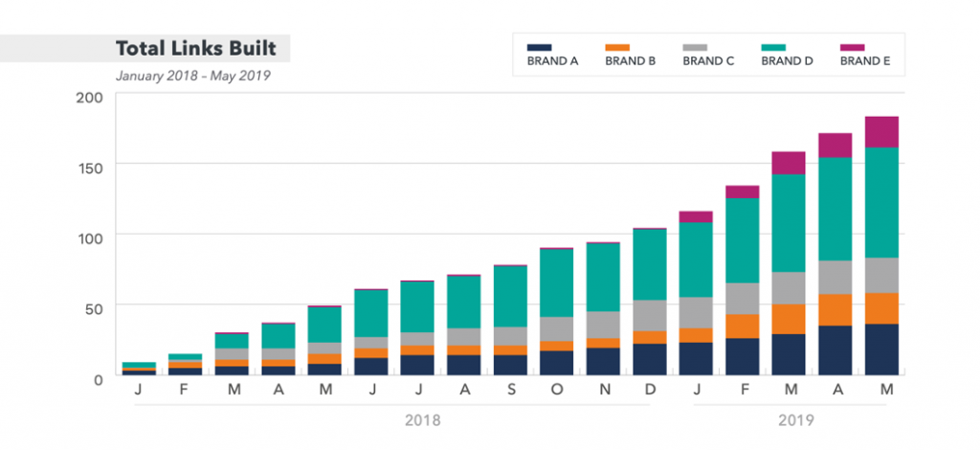Click the 'D' December x-axis label
This screenshot has height=450, width=980.
pos(650,391)
